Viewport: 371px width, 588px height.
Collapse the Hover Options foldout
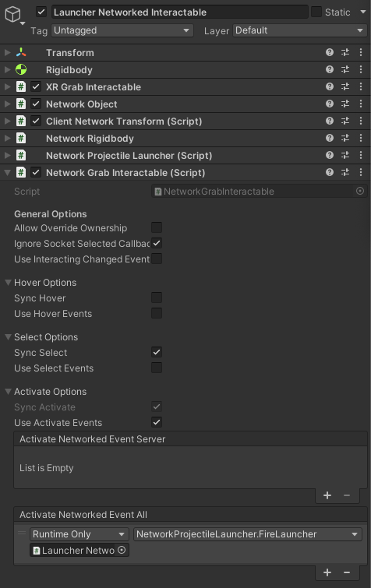[8, 283]
